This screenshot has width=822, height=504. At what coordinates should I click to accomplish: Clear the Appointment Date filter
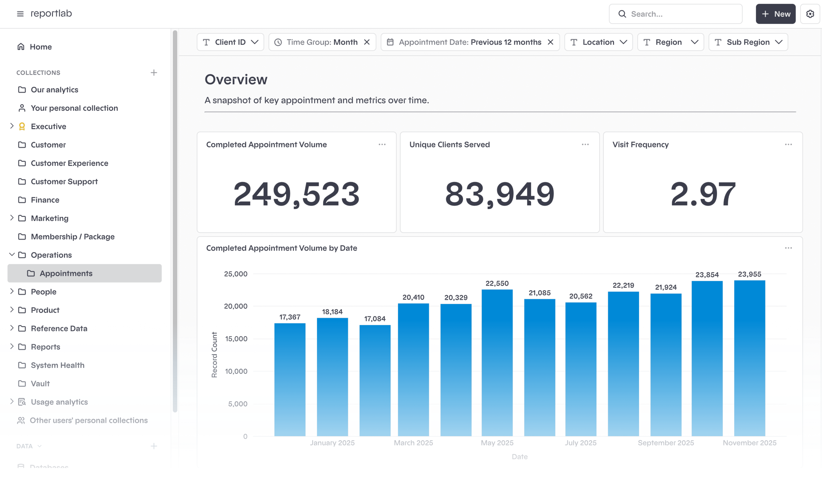tap(550, 42)
